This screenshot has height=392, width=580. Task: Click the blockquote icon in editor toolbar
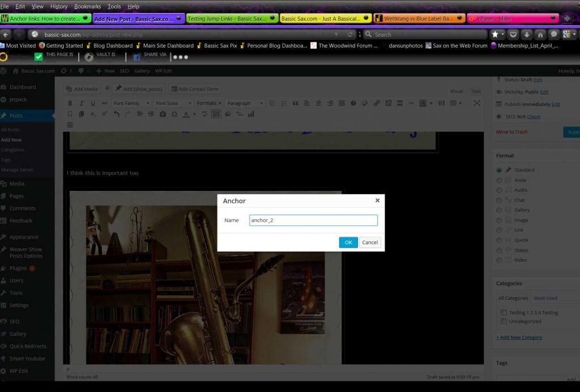(x=295, y=103)
